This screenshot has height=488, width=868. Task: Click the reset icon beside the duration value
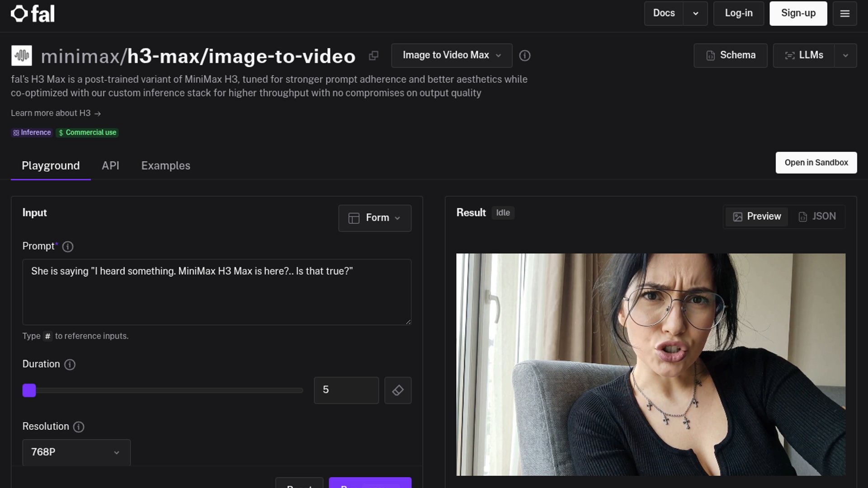coord(398,390)
